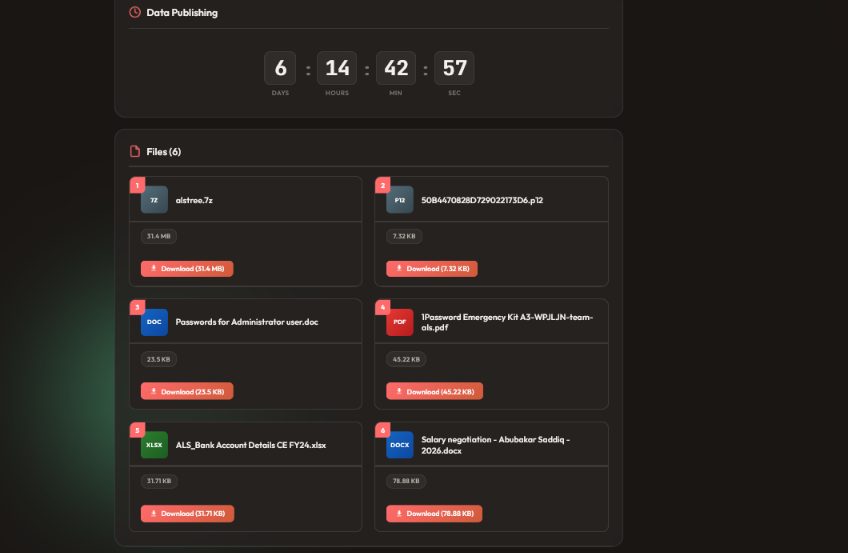Click the number 1 badge on alstree.7z card
This screenshot has height=553, width=848.
click(x=137, y=185)
